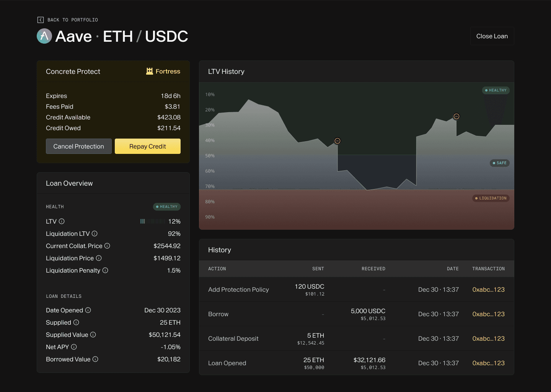Click the Loan Opened action label

pos(227,363)
